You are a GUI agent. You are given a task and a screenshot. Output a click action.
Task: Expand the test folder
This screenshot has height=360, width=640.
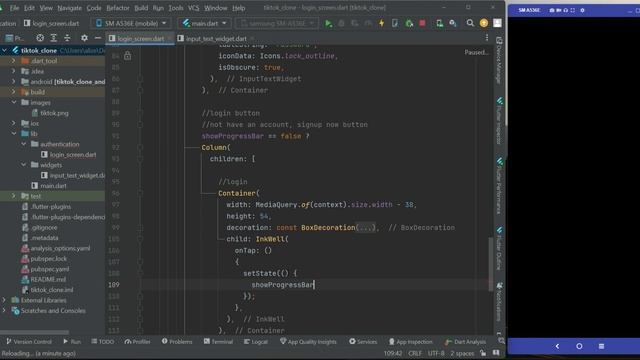pyautogui.click(x=13, y=196)
